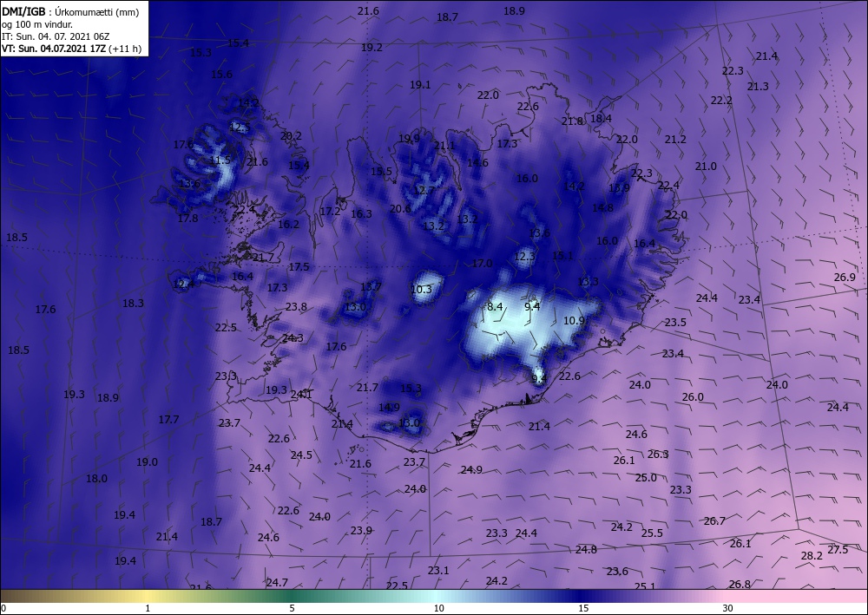868x615 pixels.
Task: Click the 'Úrkomumætti (mm)' heading label
Action: click(x=97, y=13)
